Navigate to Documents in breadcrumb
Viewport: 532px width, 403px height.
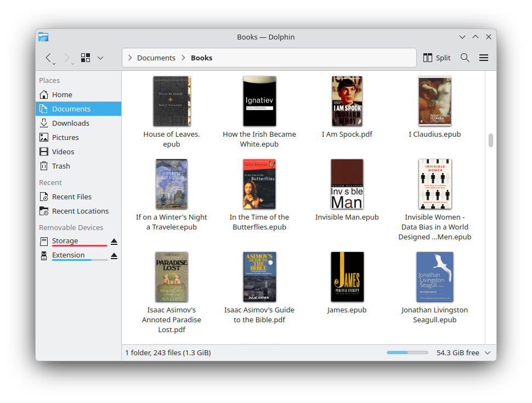[x=156, y=58]
